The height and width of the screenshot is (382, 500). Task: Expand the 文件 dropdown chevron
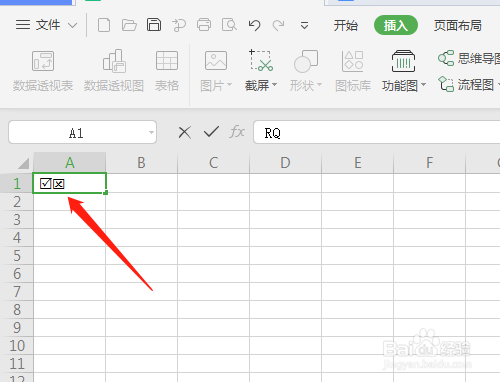tap(72, 25)
